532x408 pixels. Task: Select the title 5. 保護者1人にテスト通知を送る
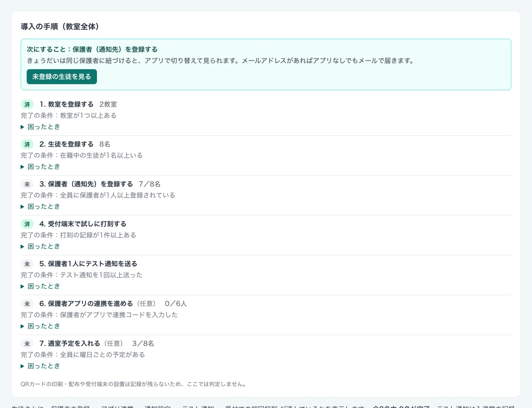[88, 264]
